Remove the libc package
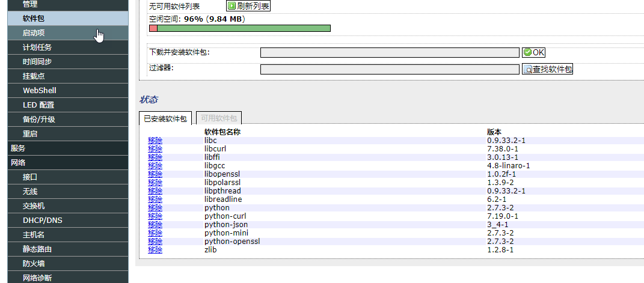Image resolution: width=644 pixels, height=283 pixels. (155, 140)
